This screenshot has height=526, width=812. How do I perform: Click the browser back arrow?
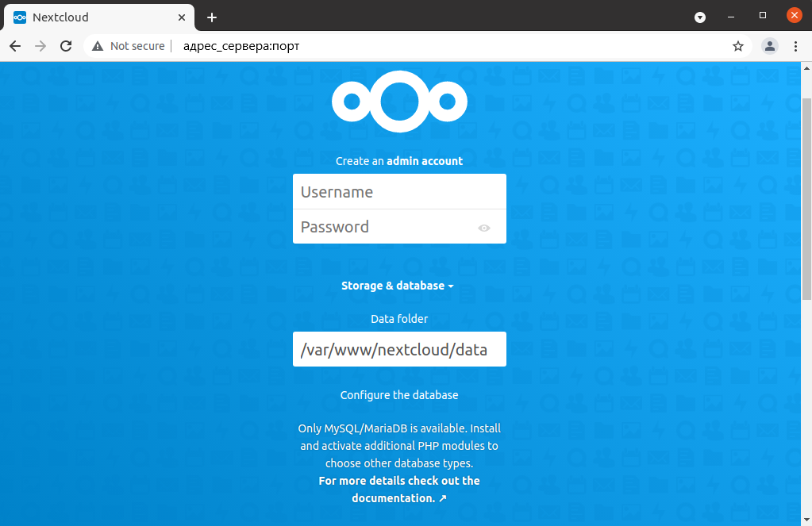[15, 46]
